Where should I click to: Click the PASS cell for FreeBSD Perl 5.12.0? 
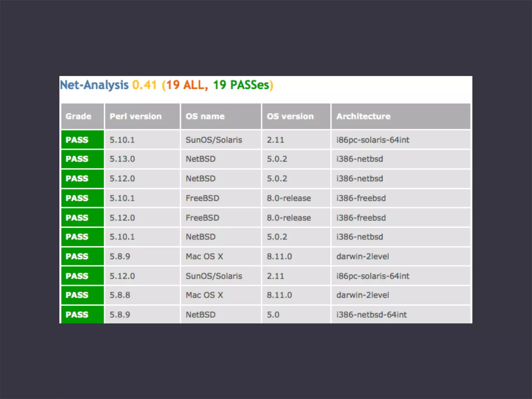coord(77,218)
